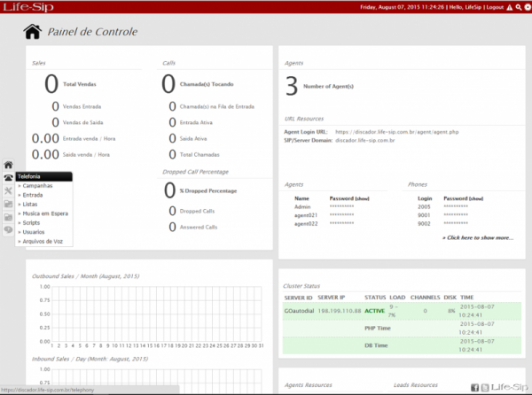Click the Total Vendas count
The height and width of the screenshot is (395, 532).
pos(51,84)
